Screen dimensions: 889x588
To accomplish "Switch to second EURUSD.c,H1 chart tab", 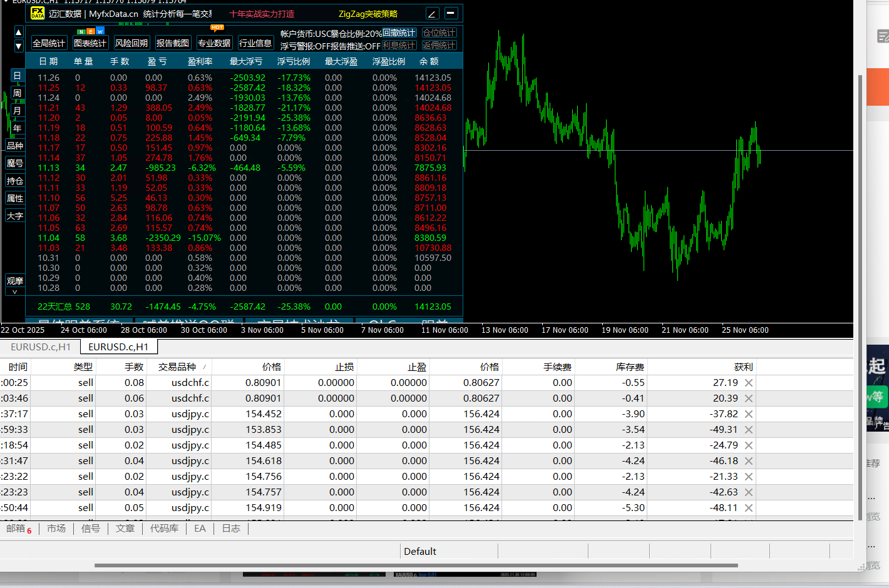I will [x=118, y=347].
